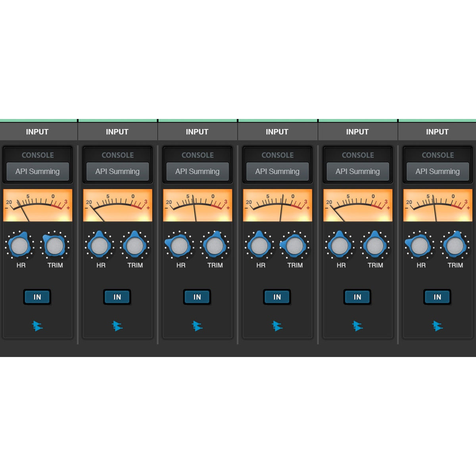
Task: Click the API logo in the third strip
Action: (197, 326)
